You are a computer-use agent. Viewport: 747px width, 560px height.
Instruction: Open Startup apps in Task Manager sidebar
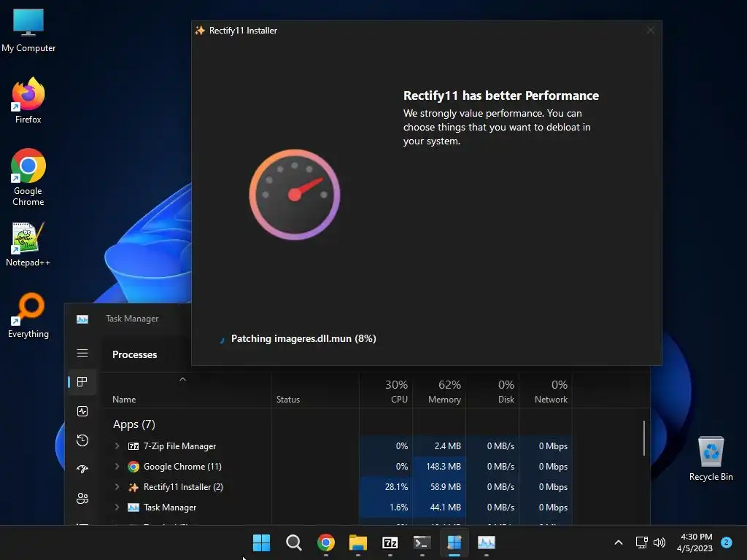82,469
